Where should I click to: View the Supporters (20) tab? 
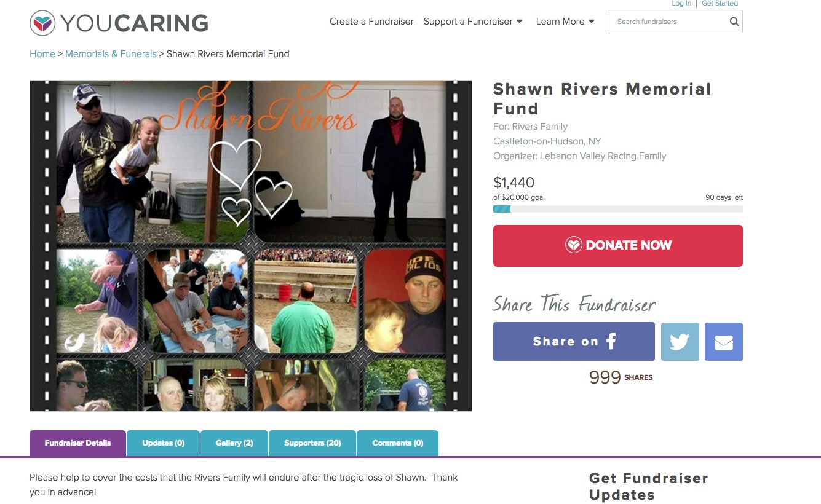coord(312,443)
